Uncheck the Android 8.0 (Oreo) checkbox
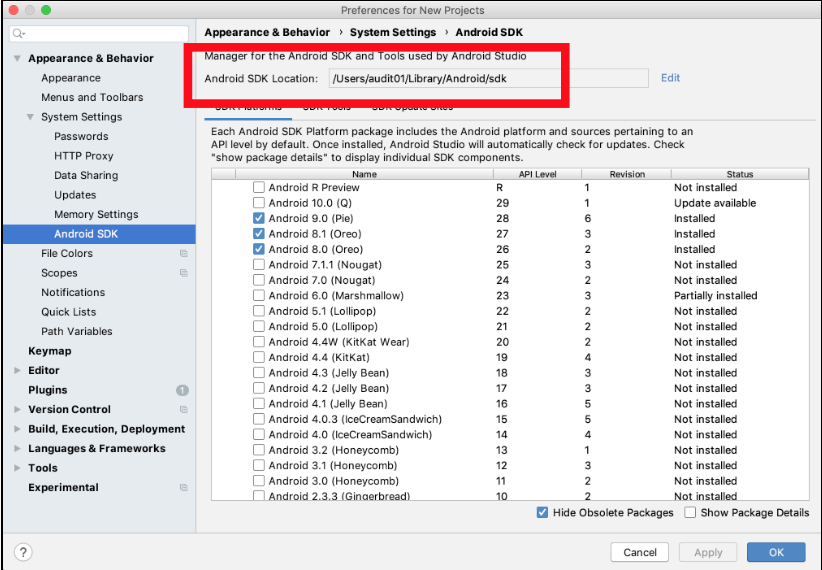This screenshot has width=822, height=570. (x=258, y=249)
